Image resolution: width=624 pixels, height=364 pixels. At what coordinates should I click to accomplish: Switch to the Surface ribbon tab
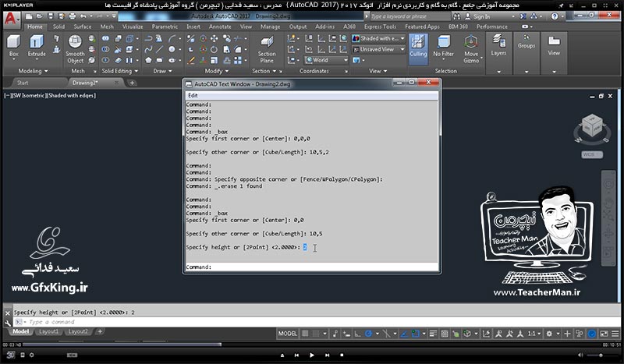tap(83, 27)
